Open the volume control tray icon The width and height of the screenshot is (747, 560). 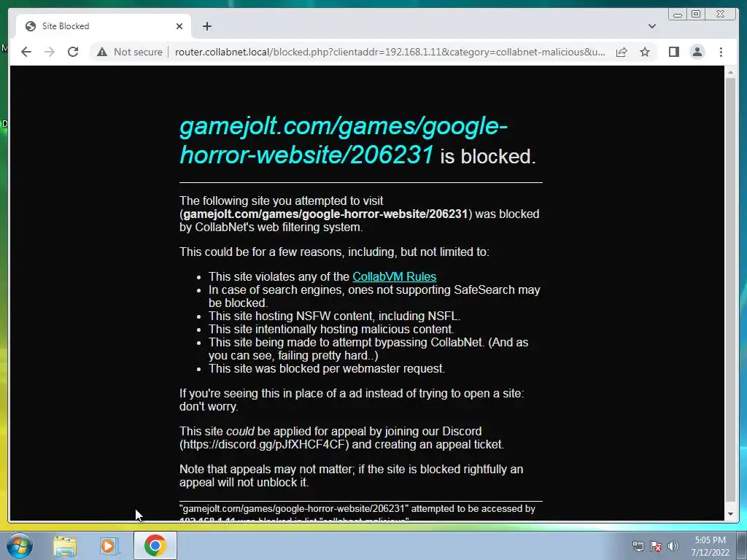pos(673,546)
